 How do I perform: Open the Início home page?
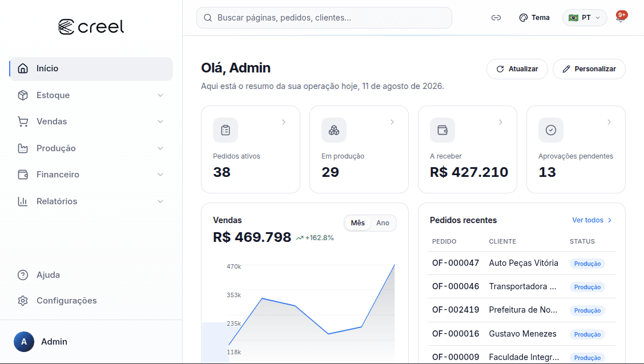(x=91, y=68)
